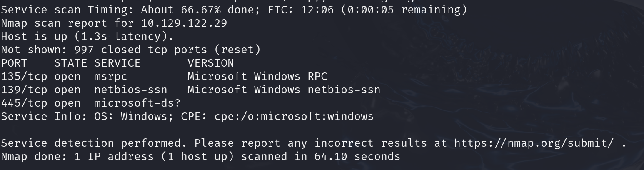Click the 'Service detection performed' text
This screenshot has width=644, height=170.
[93, 143]
